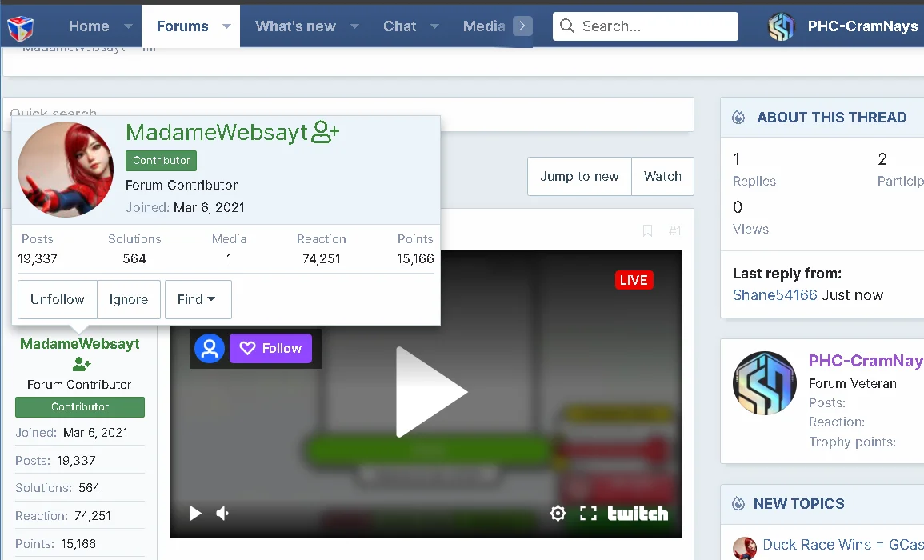
Task: Click MadameWebsayt avatar in popup card
Action: (66, 170)
